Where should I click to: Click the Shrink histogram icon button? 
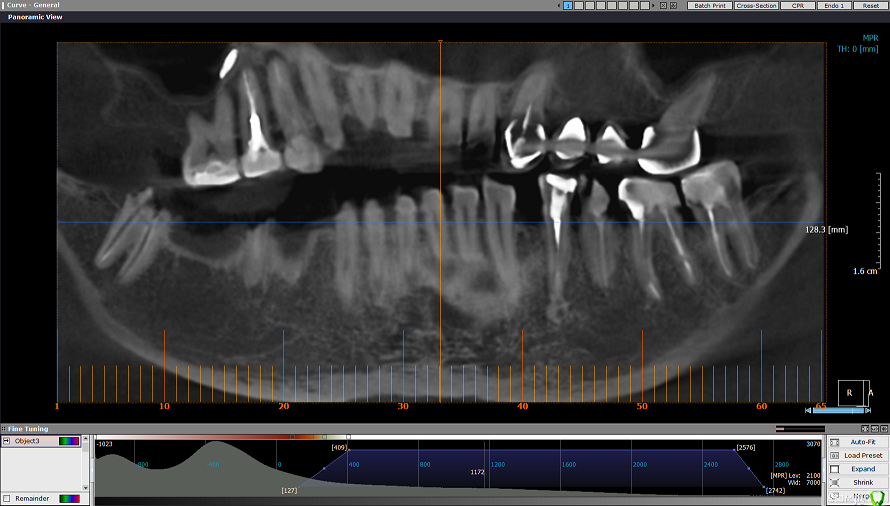click(834, 482)
